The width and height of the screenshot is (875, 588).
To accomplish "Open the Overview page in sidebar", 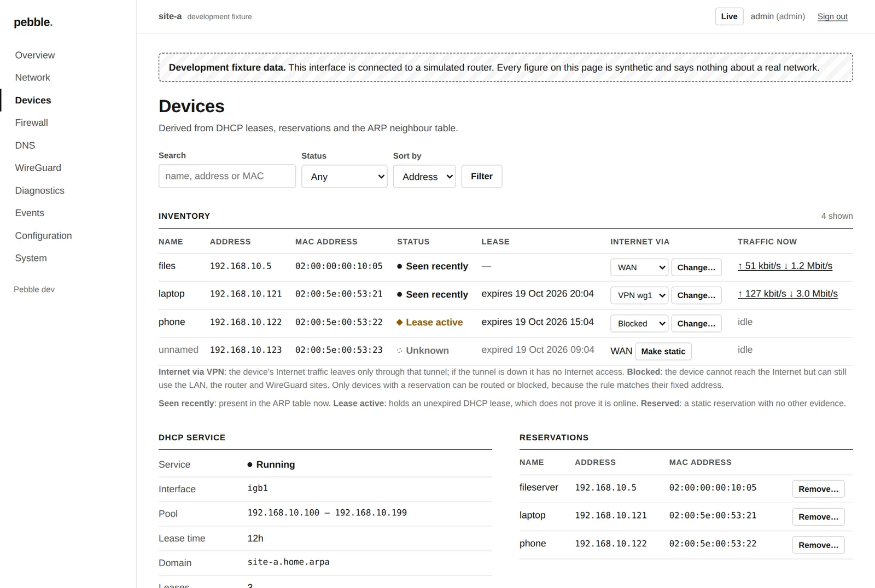I will 35,55.
